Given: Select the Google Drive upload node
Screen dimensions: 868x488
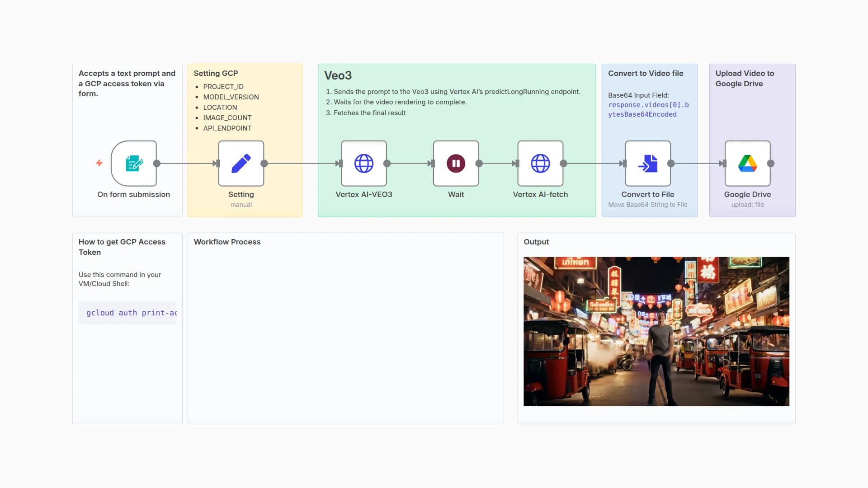Looking at the screenshot, I should pos(747,164).
